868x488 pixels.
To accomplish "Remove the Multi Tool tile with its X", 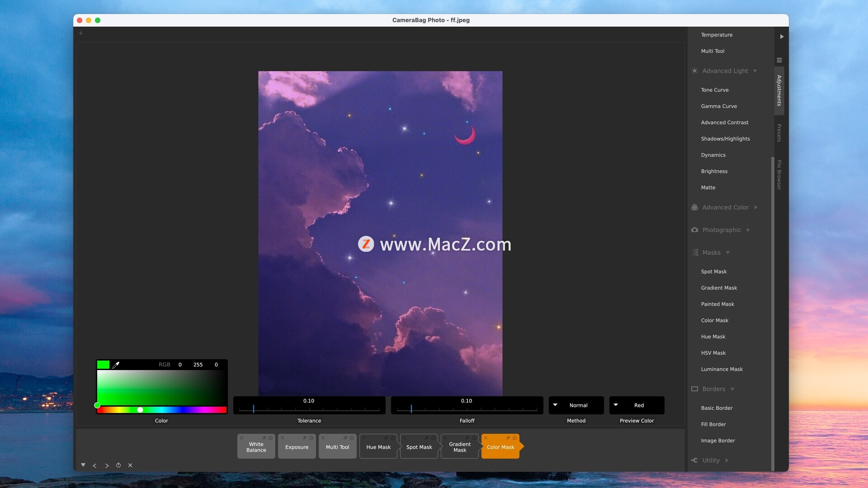I will pyautogui.click(x=323, y=438).
